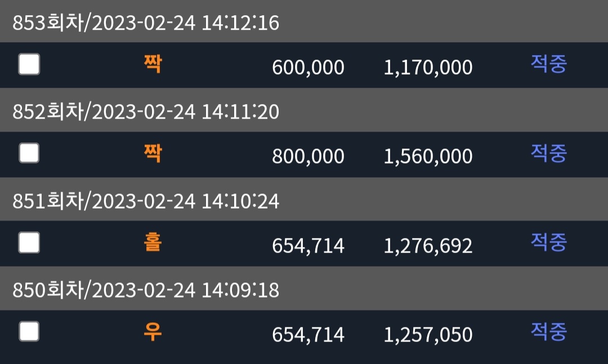
Task: Click the 적중 status in the 852 row
Action: pos(549,152)
